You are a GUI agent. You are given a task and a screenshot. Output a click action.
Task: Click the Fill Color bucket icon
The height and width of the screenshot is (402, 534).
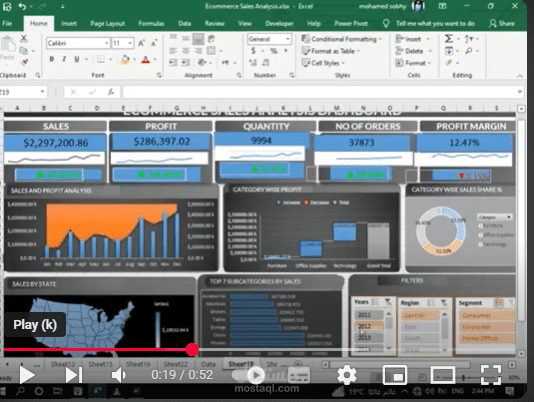tap(125, 60)
